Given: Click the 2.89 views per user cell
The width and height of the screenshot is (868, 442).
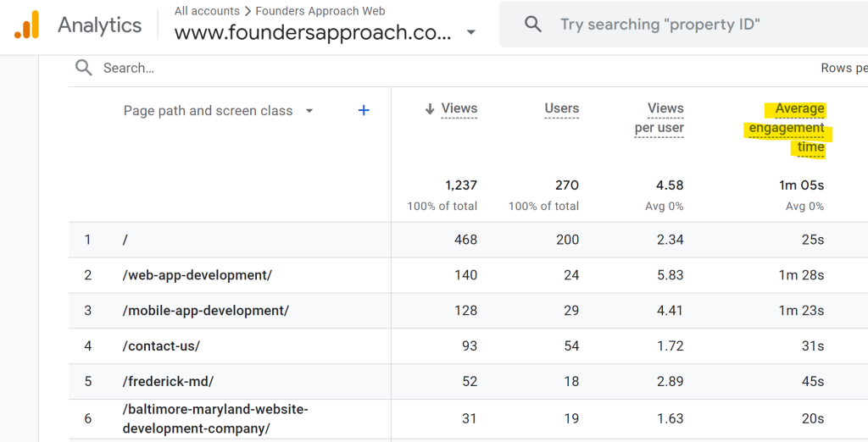Looking at the screenshot, I should pos(670,381).
